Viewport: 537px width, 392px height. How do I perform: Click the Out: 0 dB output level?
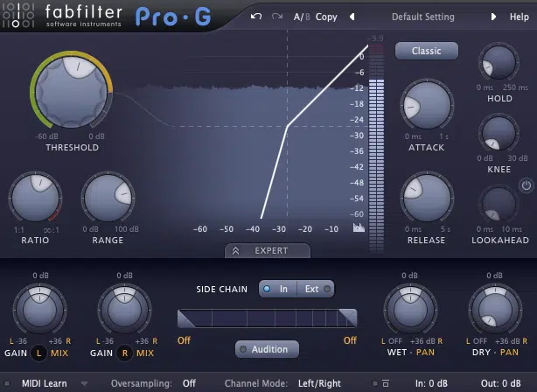(500, 383)
